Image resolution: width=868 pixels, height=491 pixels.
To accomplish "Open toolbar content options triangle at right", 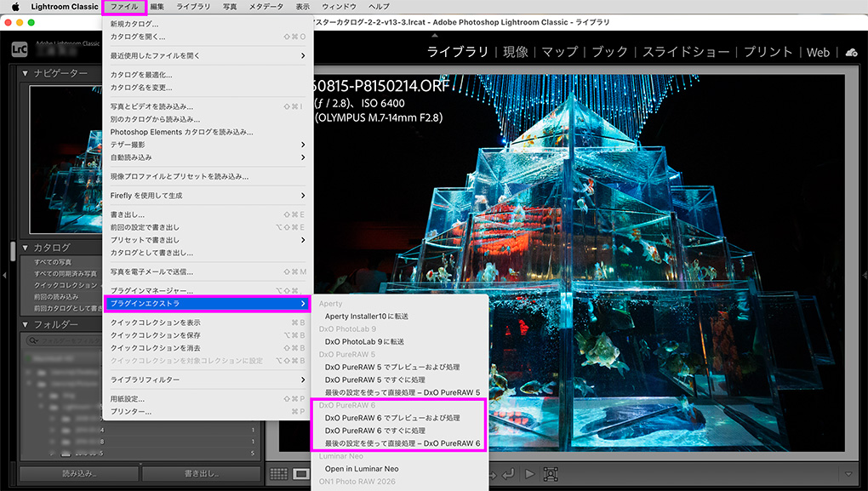I will [x=848, y=474].
